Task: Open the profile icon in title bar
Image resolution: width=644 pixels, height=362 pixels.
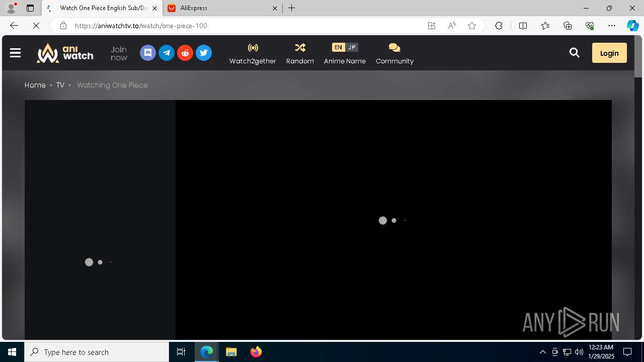Action: (x=11, y=8)
